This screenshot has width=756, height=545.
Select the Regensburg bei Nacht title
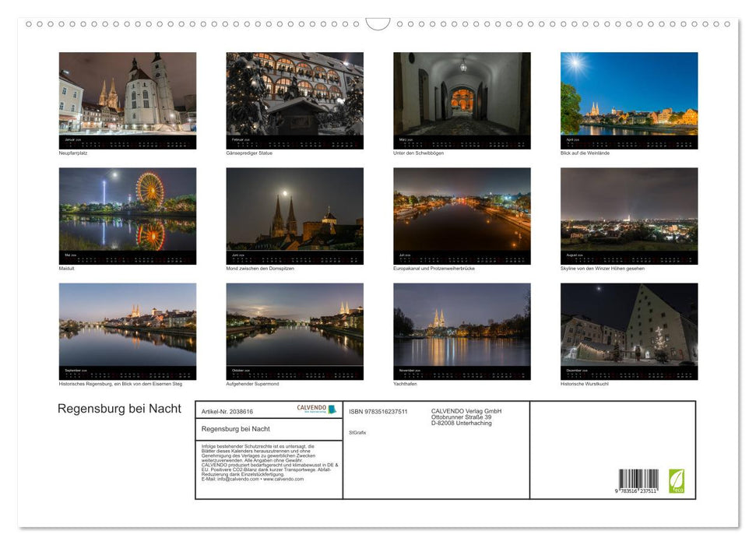pyautogui.click(x=236, y=429)
